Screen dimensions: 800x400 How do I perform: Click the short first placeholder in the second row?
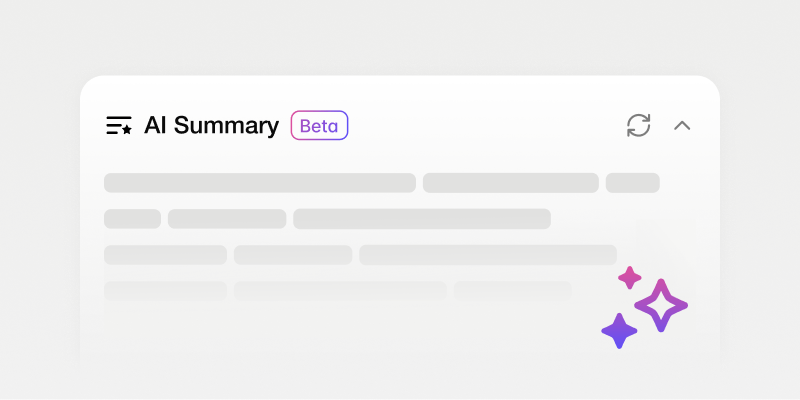132,219
